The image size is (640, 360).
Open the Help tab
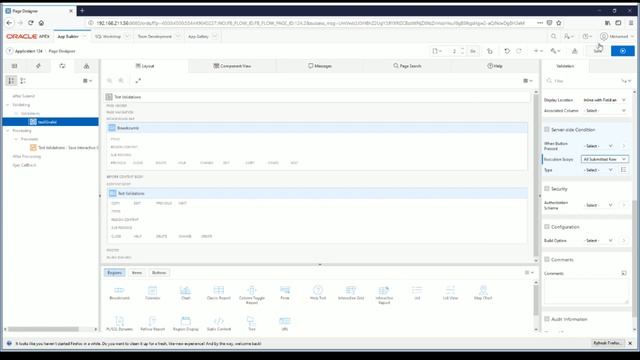495,66
